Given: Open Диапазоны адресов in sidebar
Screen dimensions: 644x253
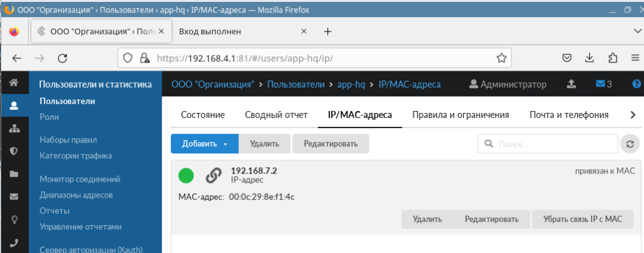Looking at the screenshot, I should [76, 195].
